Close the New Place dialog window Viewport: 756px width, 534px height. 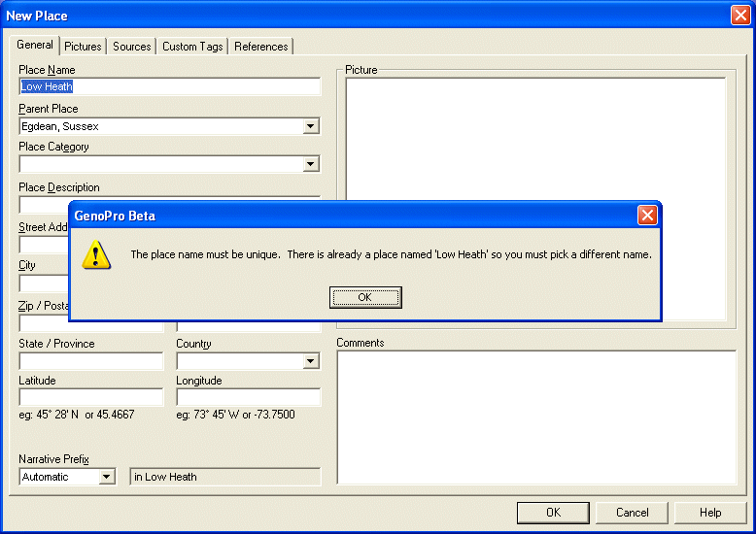point(739,16)
